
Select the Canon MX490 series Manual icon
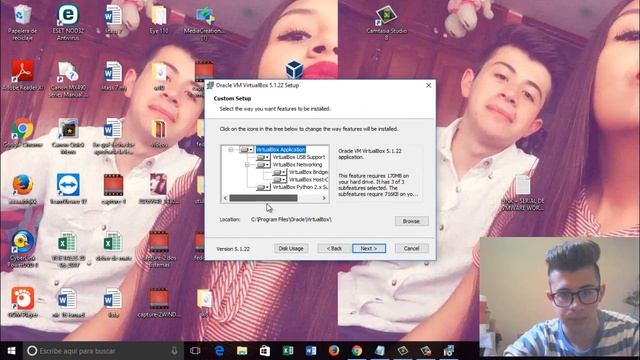tap(68, 80)
